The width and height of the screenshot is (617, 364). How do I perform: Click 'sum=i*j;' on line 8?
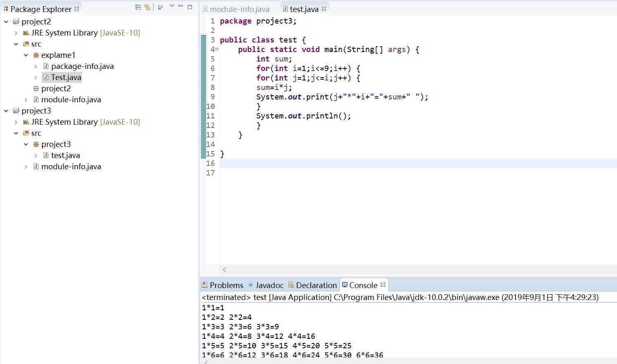(x=274, y=87)
